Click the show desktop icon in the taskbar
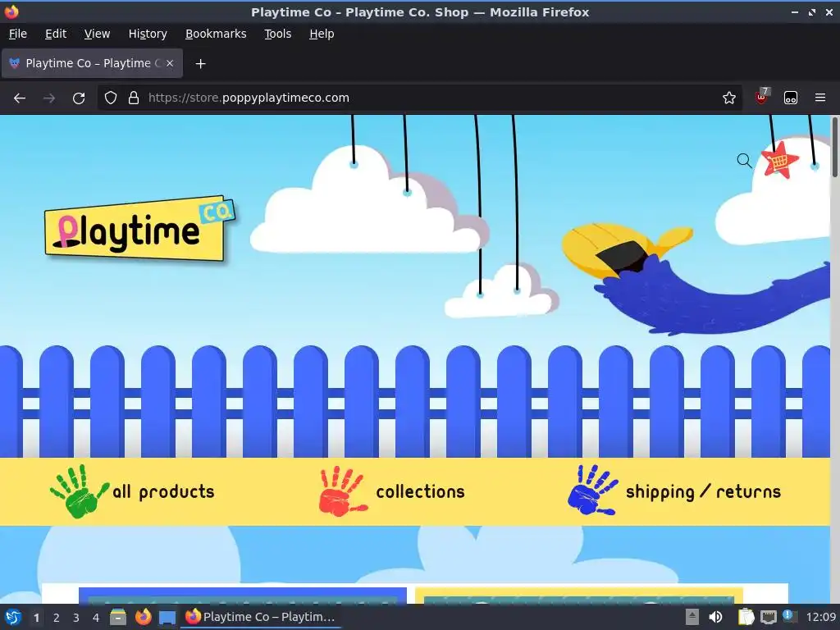Viewport: 840px width, 630px height. click(167, 617)
